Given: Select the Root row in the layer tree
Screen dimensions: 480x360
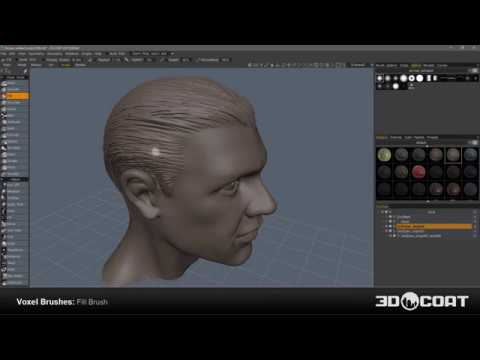Looking at the screenshot, I should (431, 212).
